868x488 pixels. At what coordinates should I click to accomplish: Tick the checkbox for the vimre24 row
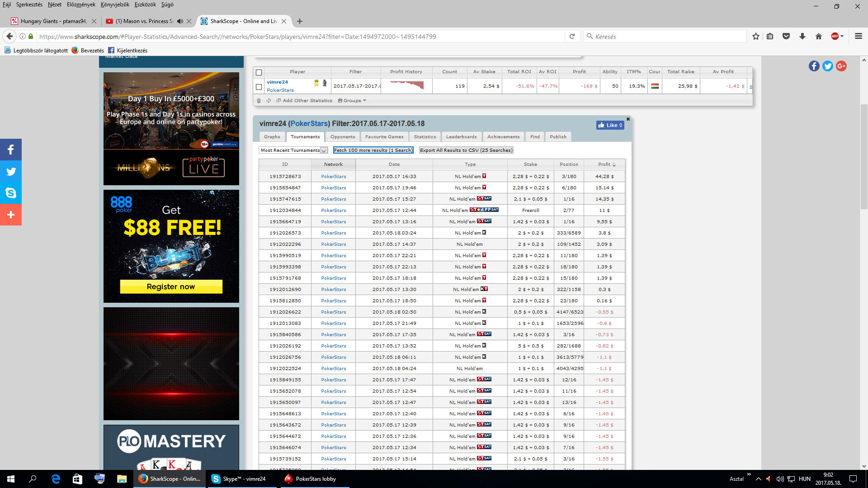259,87
